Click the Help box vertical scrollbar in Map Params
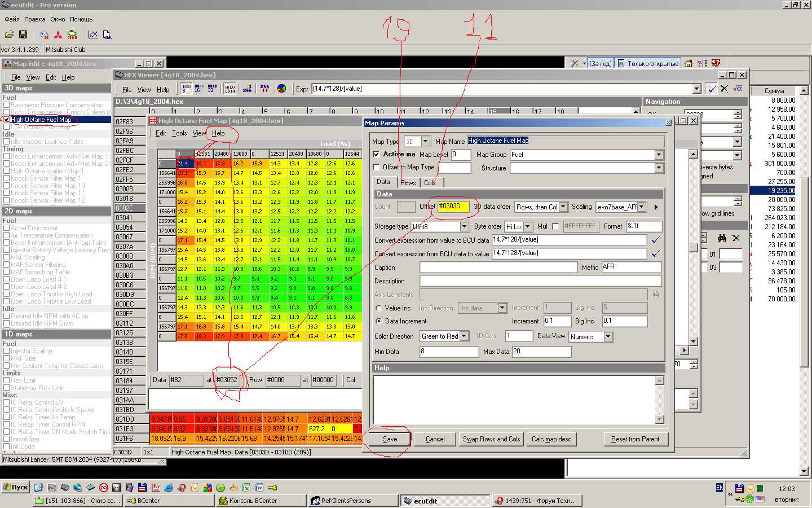Screen dimensions: 812x508 (660, 400)
